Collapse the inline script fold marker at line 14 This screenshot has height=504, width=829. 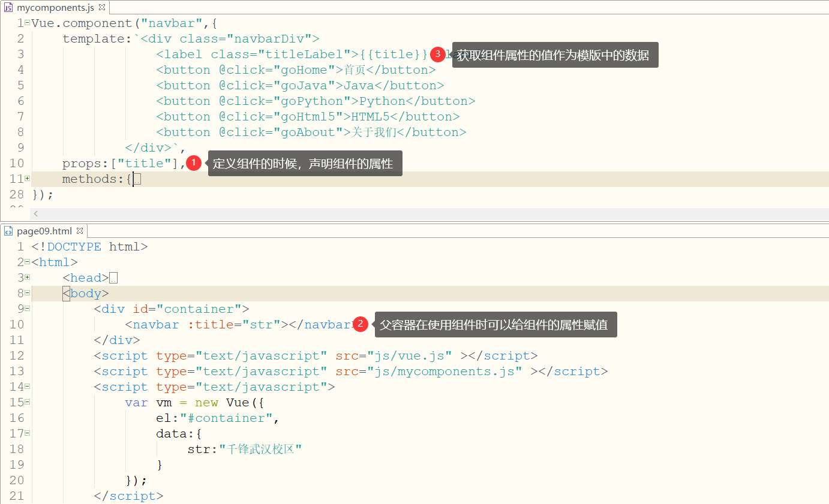click(28, 387)
